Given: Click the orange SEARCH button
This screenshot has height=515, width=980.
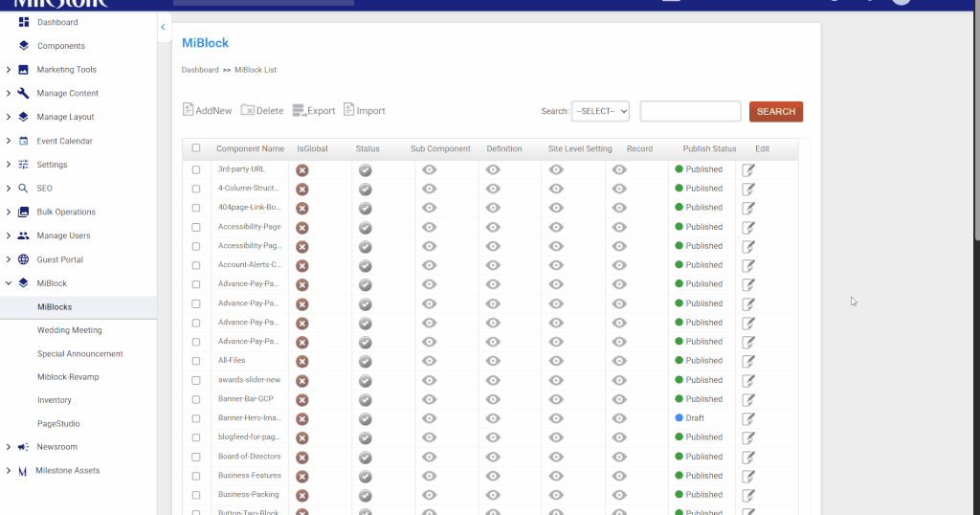Looking at the screenshot, I should click(775, 111).
